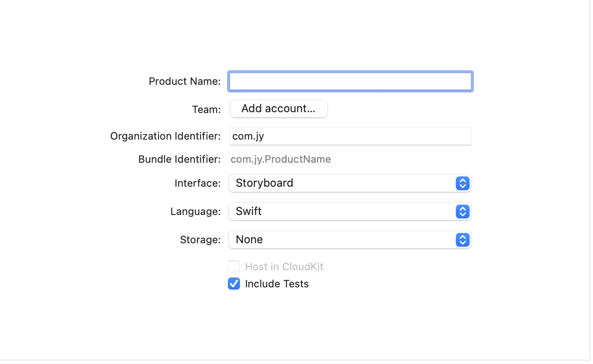
Task: Uncheck the Include Tests checkbox
Action: pos(234,284)
